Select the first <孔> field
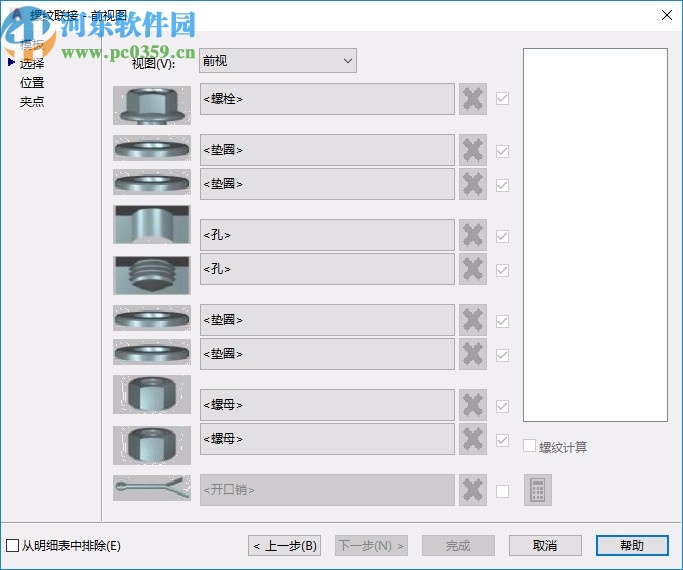 coord(327,235)
